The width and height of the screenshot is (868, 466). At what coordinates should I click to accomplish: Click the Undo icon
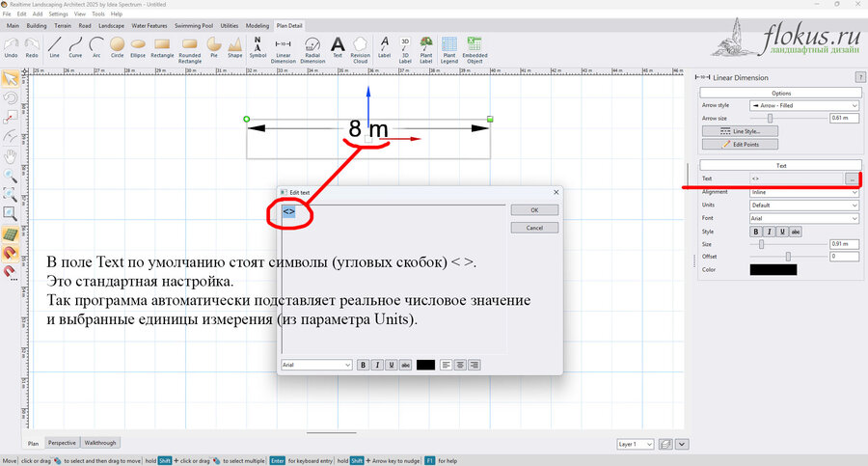(11, 47)
